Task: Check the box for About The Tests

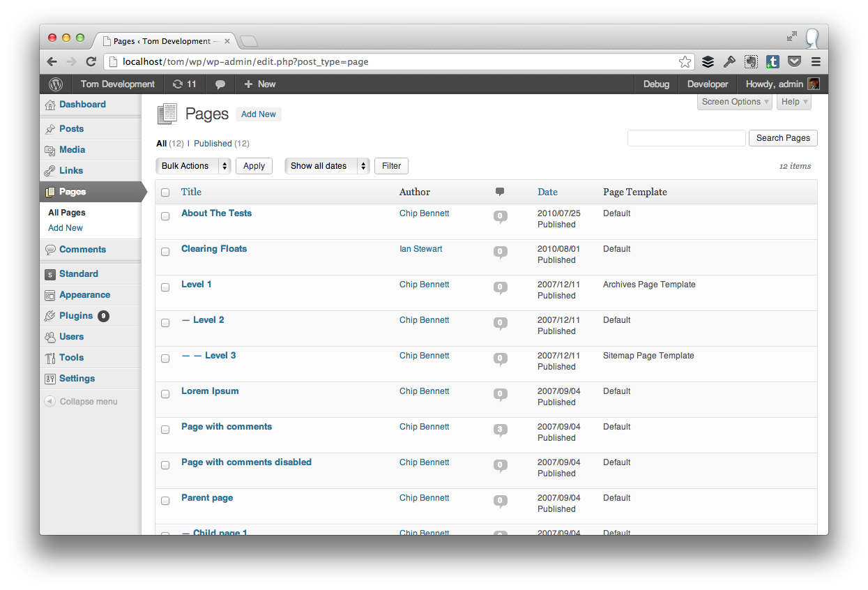Action: pos(165,216)
